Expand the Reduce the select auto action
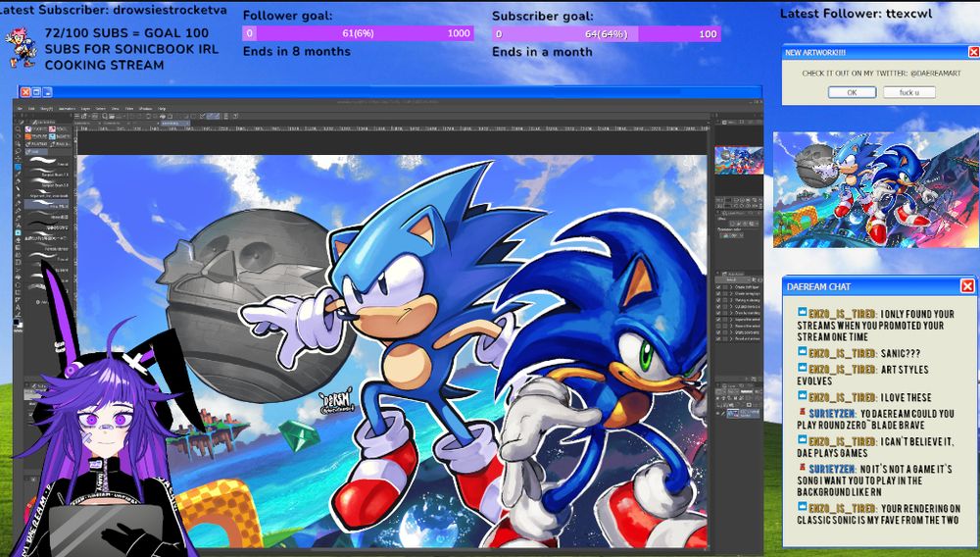This screenshot has width=980, height=557. coord(732,326)
